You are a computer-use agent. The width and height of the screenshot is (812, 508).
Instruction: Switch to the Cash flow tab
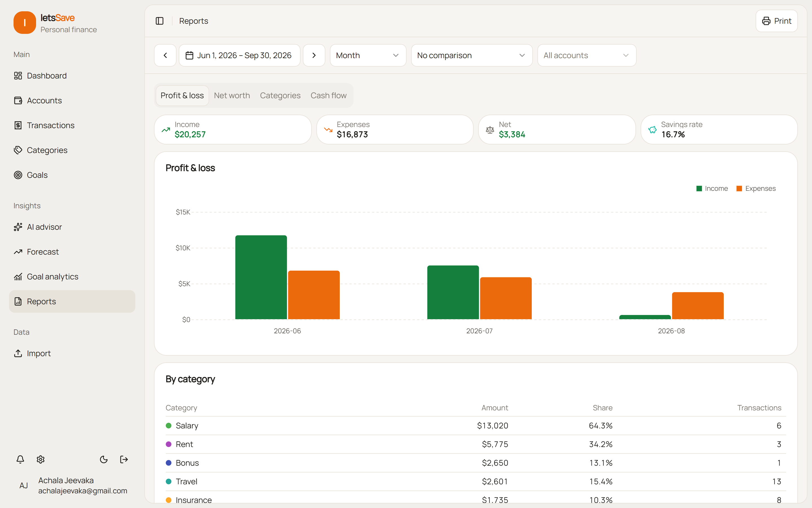(x=328, y=95)
